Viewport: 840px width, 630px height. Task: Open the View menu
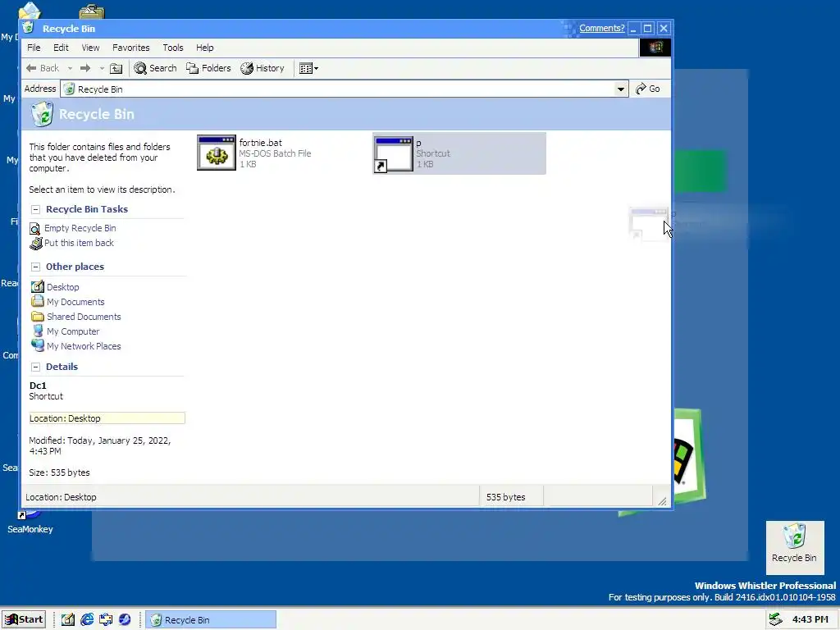(90, 48)
